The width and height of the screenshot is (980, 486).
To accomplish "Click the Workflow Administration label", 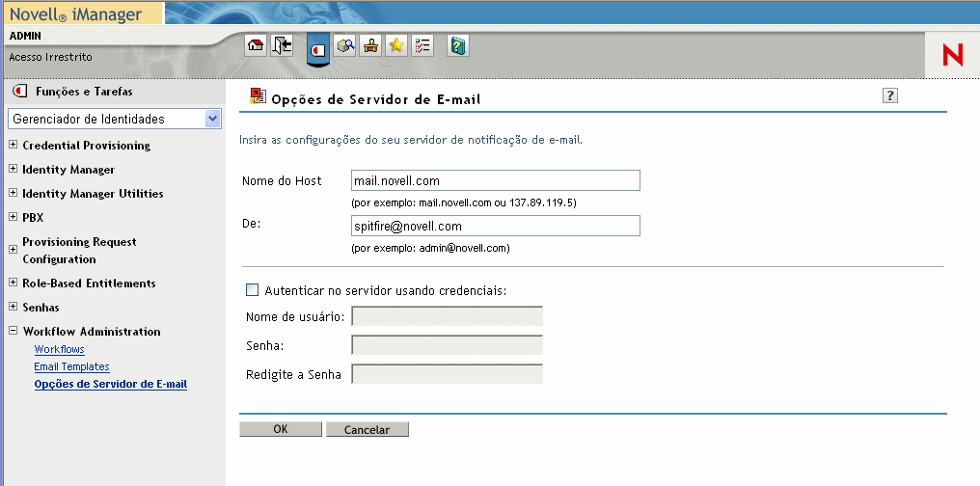I will coord(92,331).
